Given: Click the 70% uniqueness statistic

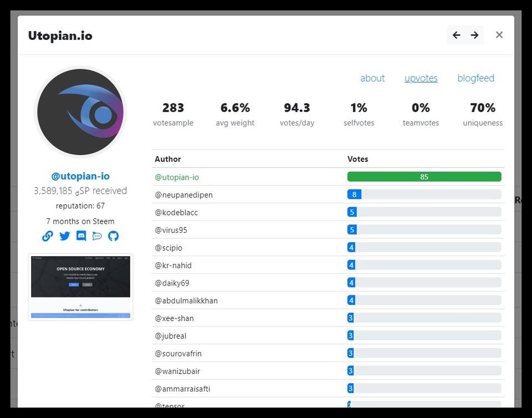Looking at the screenshot, I should tap(483, 114).
